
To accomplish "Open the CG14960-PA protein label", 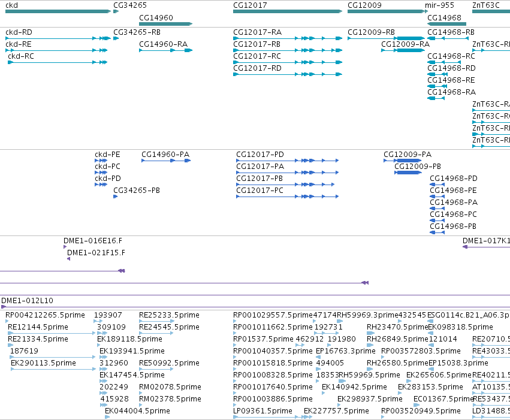I will point(165,155).
